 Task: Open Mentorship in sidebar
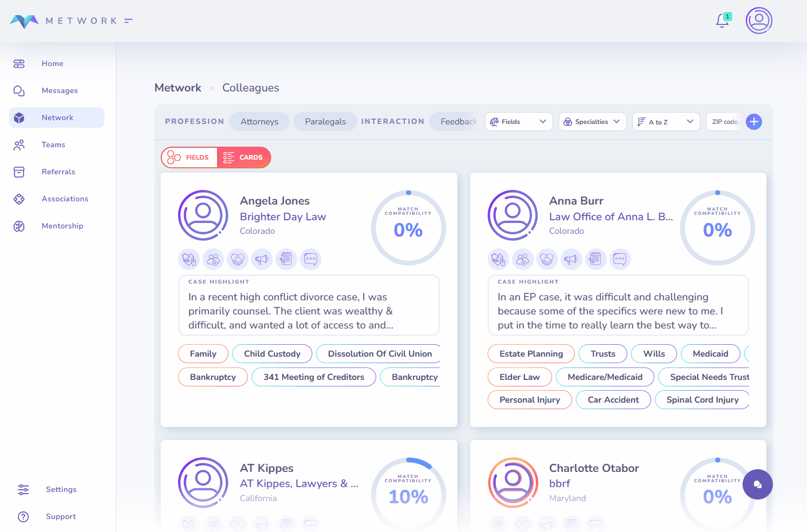57,226
